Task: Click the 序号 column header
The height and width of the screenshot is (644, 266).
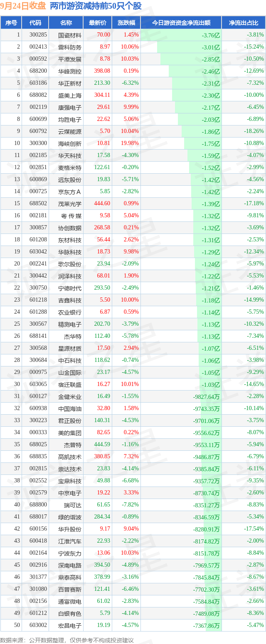Action: click(x=11, y=23)
